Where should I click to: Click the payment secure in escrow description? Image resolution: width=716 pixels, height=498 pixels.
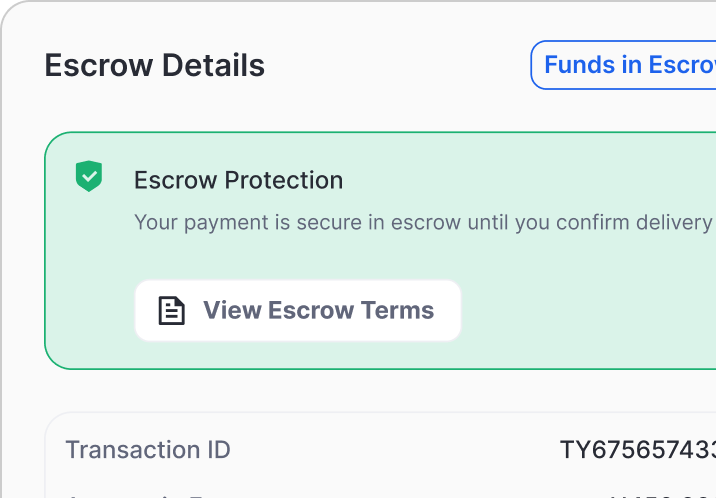pyautogui.click(x=422, y=221)
